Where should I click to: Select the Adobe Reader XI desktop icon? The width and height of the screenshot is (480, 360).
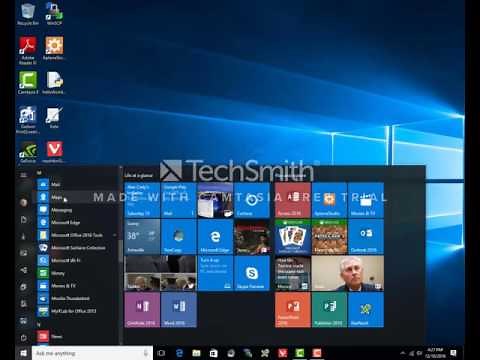tap(28, 50)
